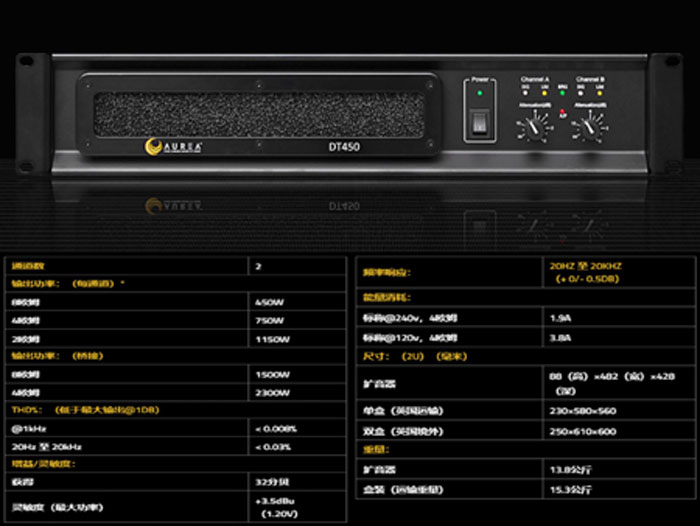700x526 pixels.
Task: Click the 13.8公斤 weight value
Action: pos(571,469)
